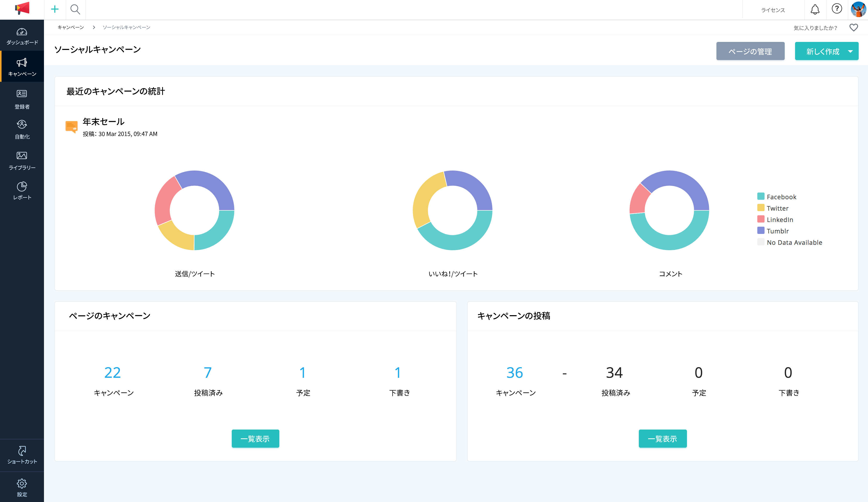Click the 22 キャンペーン count
868x502 pixels.
[x=113, y=372]
